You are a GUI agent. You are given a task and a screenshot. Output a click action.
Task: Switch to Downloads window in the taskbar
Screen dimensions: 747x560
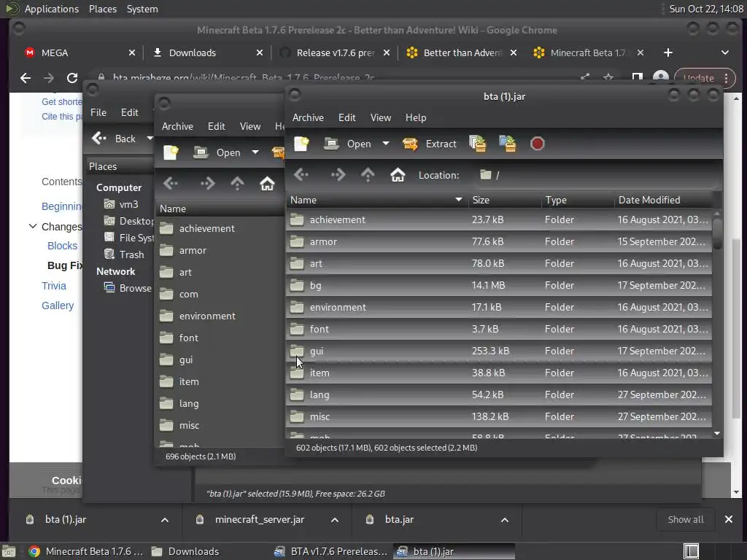pos(185,551)
